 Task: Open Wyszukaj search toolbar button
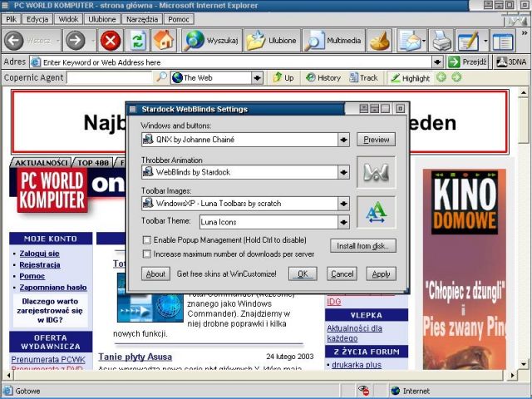pos(211,41)
